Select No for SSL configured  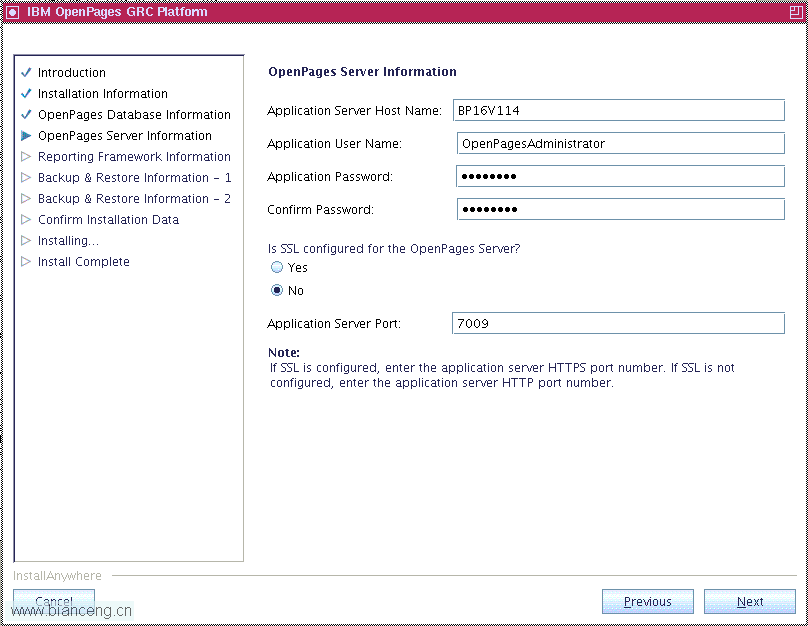[277, 290]
